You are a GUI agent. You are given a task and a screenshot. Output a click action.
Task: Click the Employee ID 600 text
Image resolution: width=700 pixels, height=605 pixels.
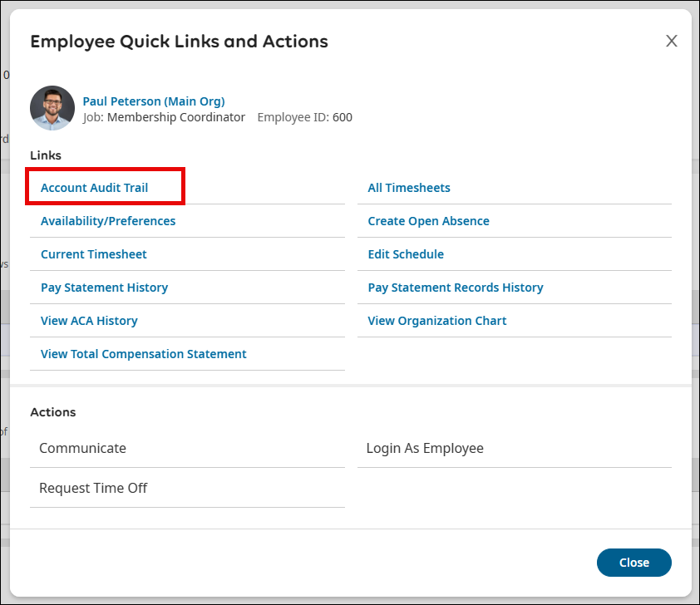point(305,117)
